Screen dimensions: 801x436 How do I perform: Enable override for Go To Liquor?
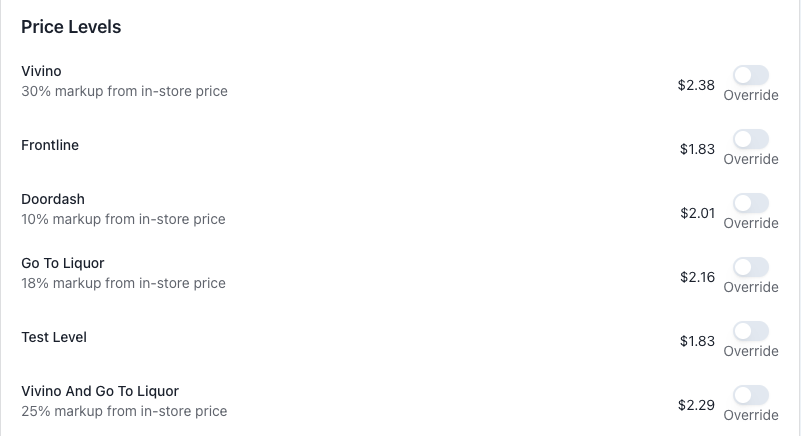tap(750, 267)
